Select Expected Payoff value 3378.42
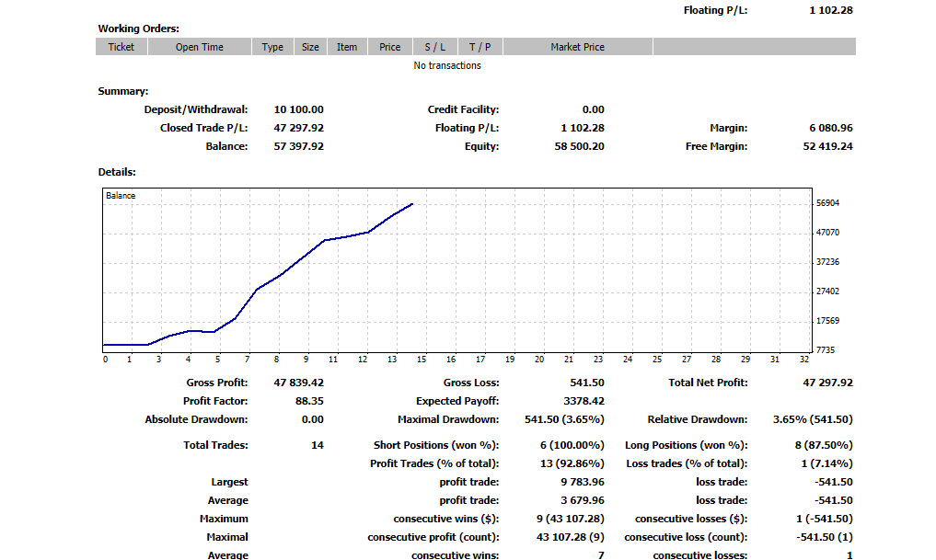 [584, 401]
